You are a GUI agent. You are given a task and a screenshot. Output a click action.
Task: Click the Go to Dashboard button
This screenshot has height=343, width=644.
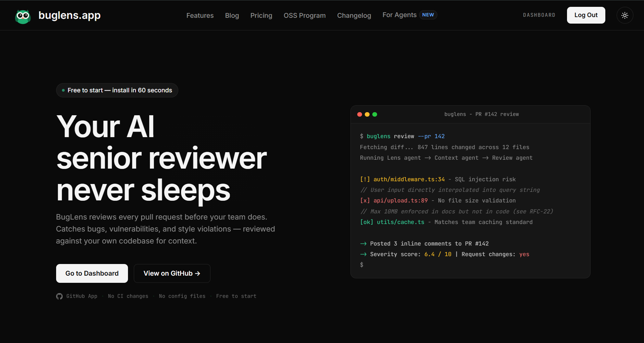92,274
